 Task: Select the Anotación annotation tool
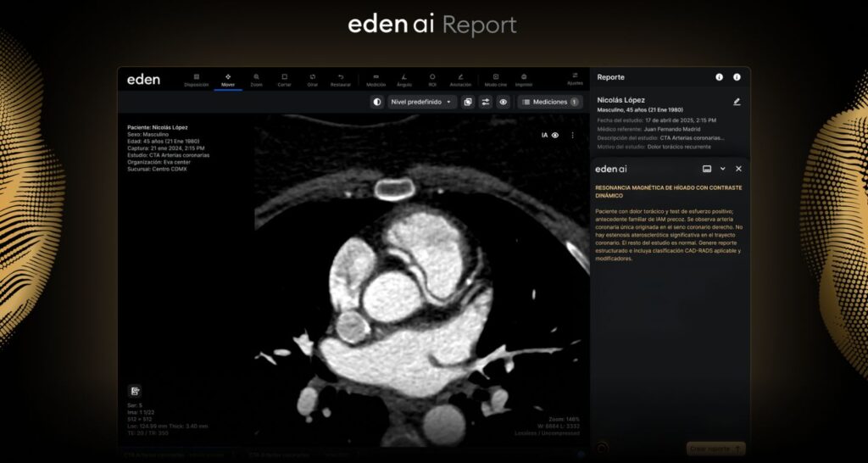(460, 80)
